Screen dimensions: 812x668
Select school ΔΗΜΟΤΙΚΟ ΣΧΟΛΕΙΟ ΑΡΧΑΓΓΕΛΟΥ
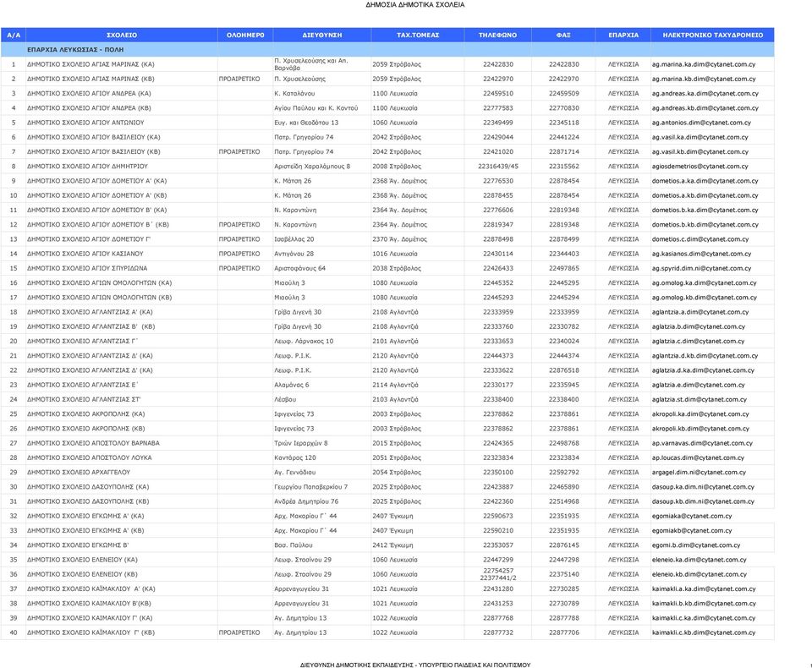(x=78, y=473)
